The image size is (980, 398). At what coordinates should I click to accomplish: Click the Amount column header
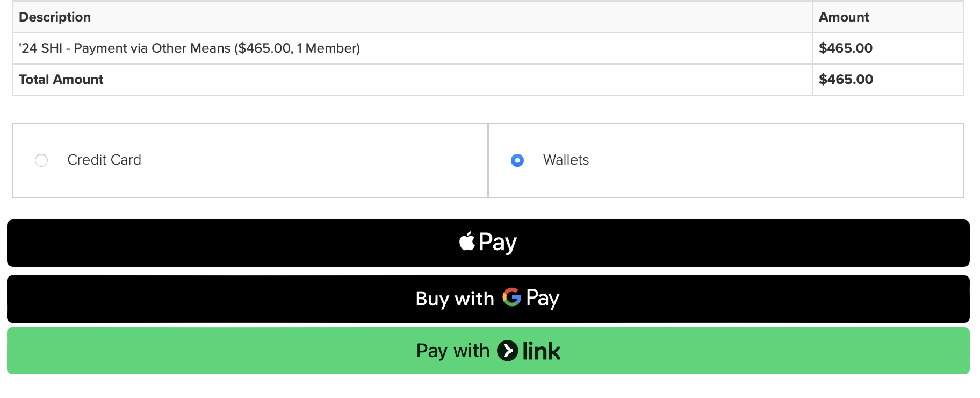point(844,17)
